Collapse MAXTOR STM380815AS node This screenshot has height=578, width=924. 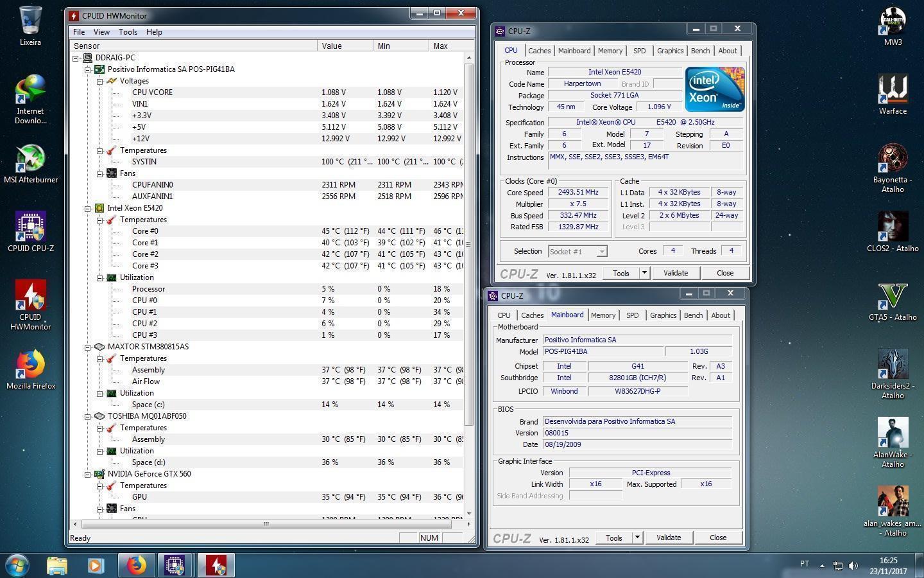[x=88, y=347]
